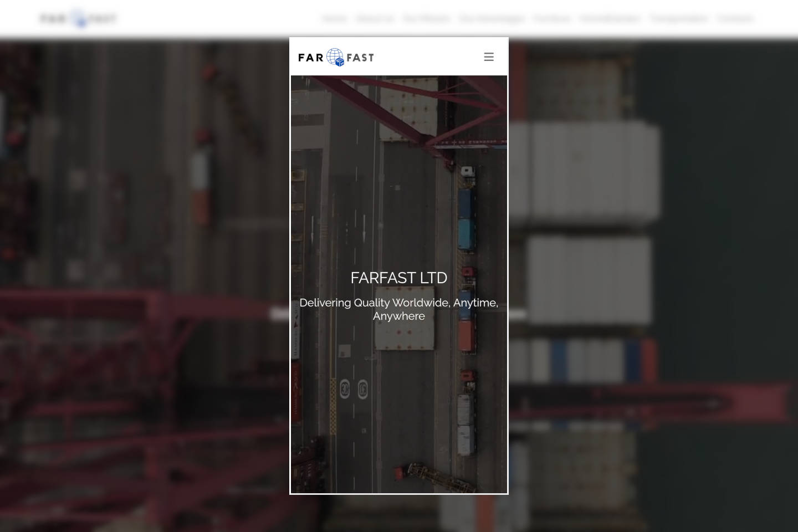Screen dimensions: 798x532
Task: Open the blurred Transportation nav link
Action: click(679, 19)
